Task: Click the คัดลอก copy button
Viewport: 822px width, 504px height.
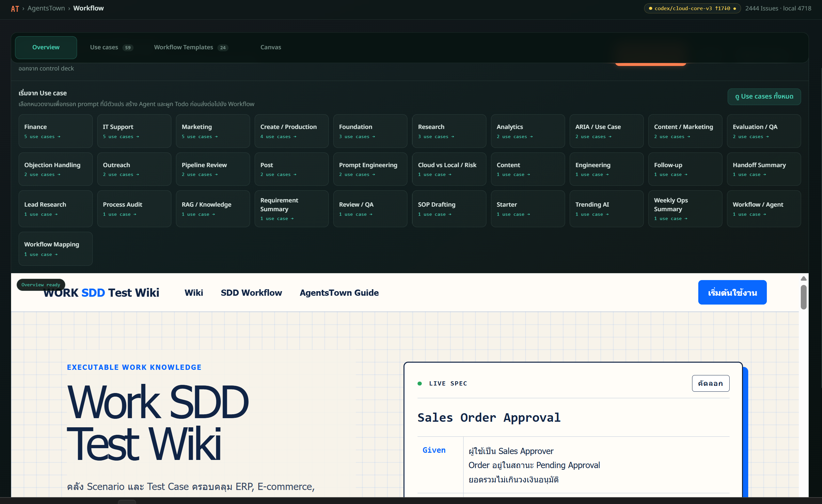Action: point(711,384)
